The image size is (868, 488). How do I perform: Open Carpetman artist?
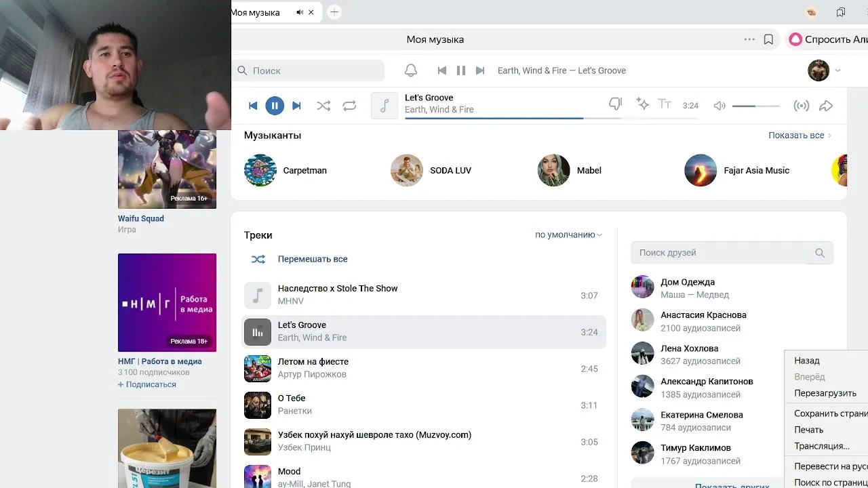(x=285, y=170)
